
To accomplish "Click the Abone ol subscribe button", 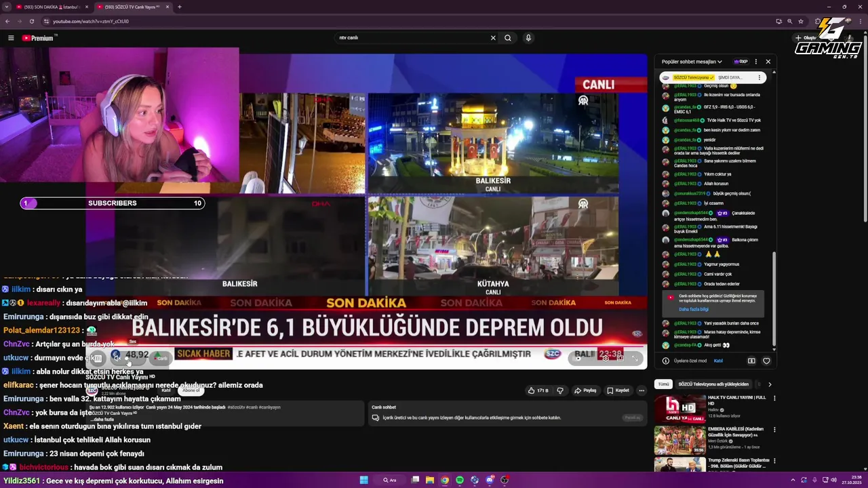I will 191,390.
